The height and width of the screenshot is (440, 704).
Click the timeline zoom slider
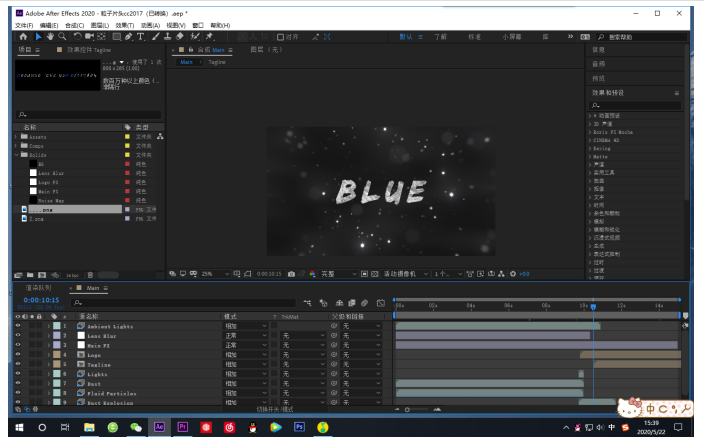tap(417, 409)
